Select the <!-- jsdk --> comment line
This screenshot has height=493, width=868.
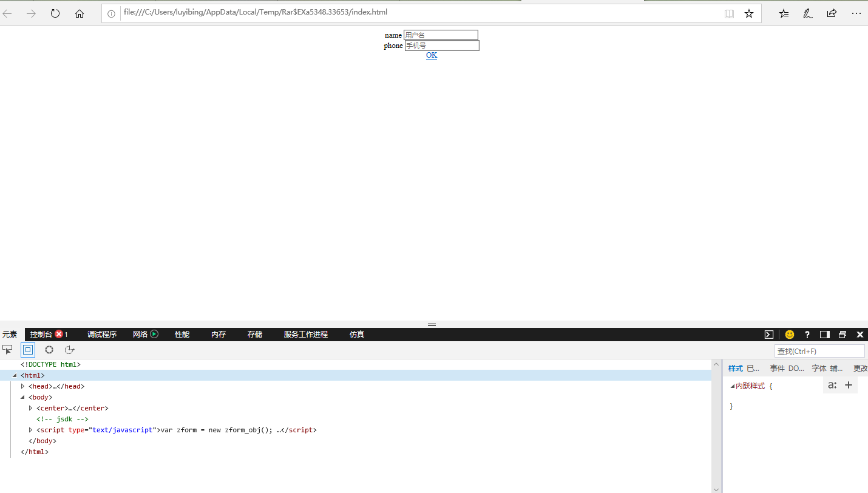pyautogui.click(x=63, y=419)
